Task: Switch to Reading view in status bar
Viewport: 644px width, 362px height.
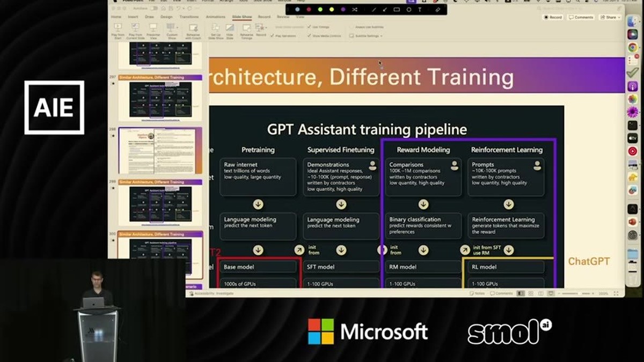Action: coord(540,293)
